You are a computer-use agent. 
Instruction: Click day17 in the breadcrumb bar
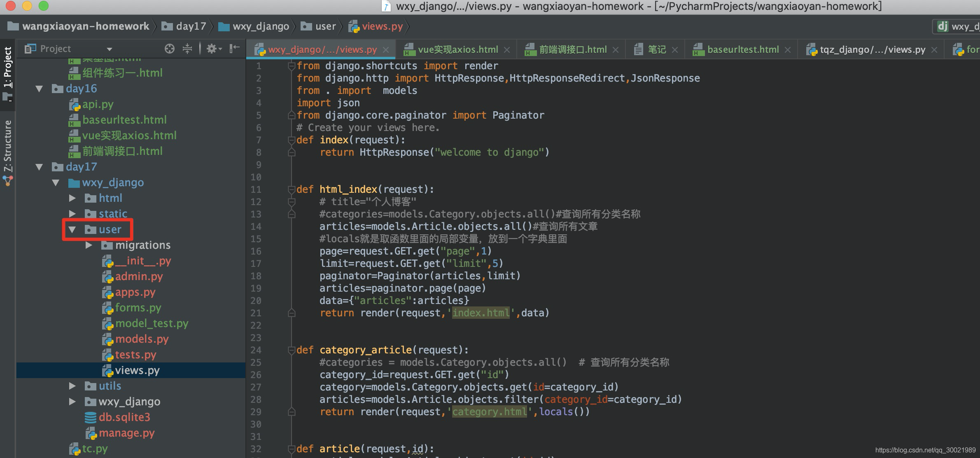coord(184,26)
